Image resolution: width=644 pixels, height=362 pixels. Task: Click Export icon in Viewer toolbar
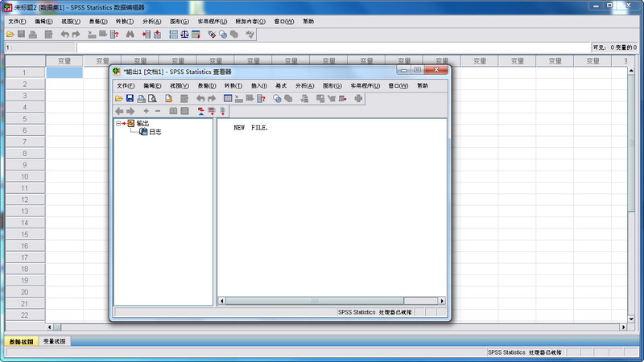168,98
